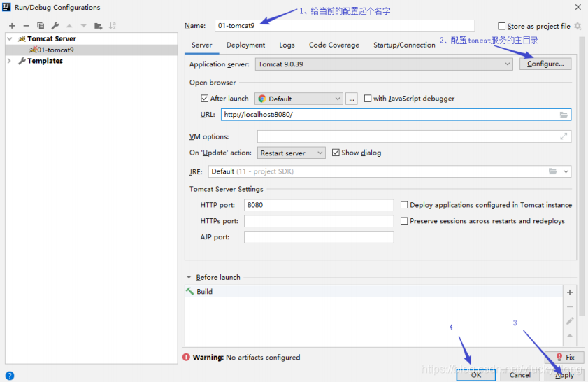The image size is (588, 382).
Task: Open edit templates via the wrench icon
Action: [55, 25]
